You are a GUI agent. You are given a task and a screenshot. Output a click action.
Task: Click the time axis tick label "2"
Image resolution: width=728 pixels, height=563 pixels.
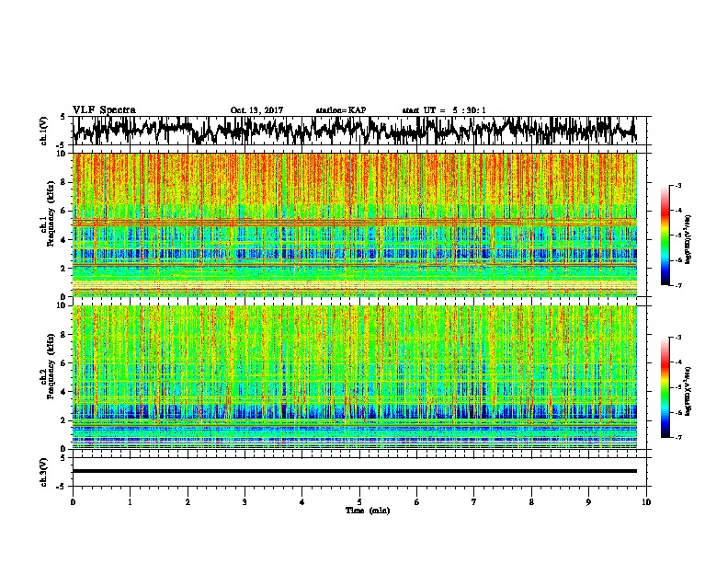[x=188, y=502]
